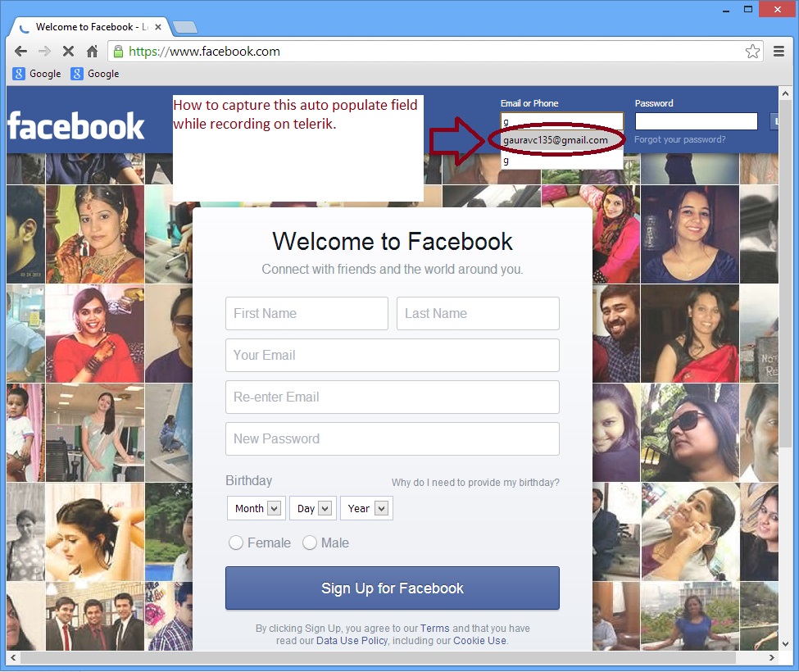Viewport: 799px width, 672px height.
Task: Click into the Your Email field
Action: coord(393,355)
